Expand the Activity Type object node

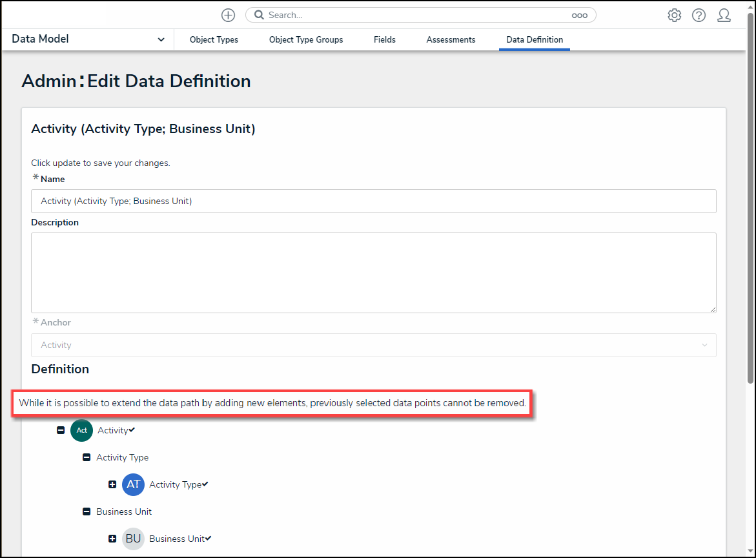(112, 484)
